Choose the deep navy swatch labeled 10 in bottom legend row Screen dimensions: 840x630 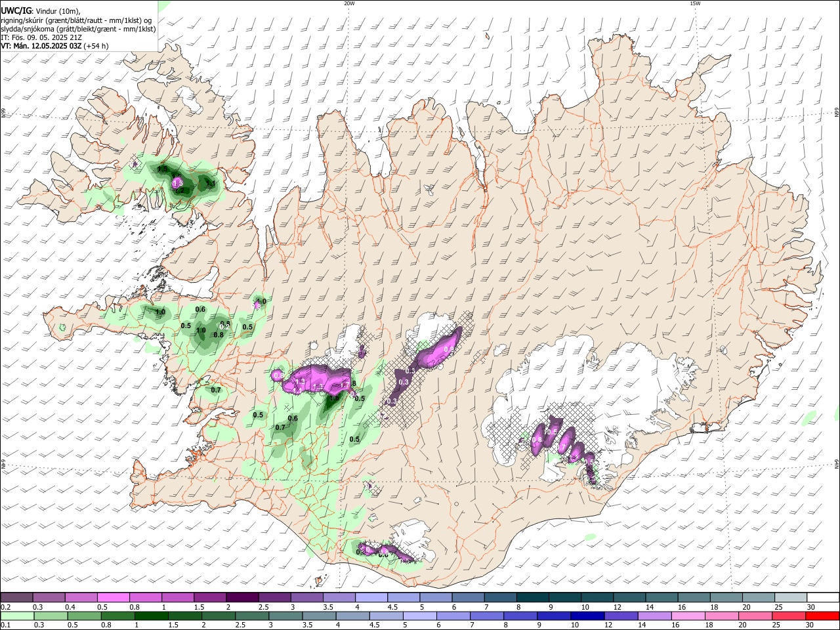pyautogui.click(x=587, y=616)
